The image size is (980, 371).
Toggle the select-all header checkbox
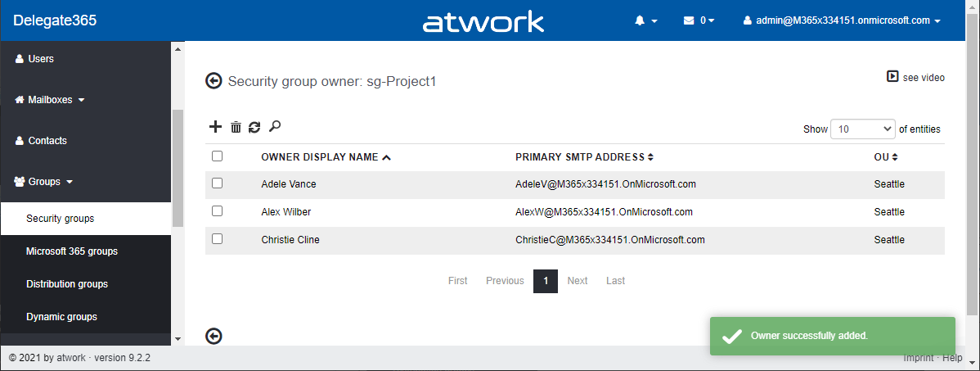pos(217,156)
